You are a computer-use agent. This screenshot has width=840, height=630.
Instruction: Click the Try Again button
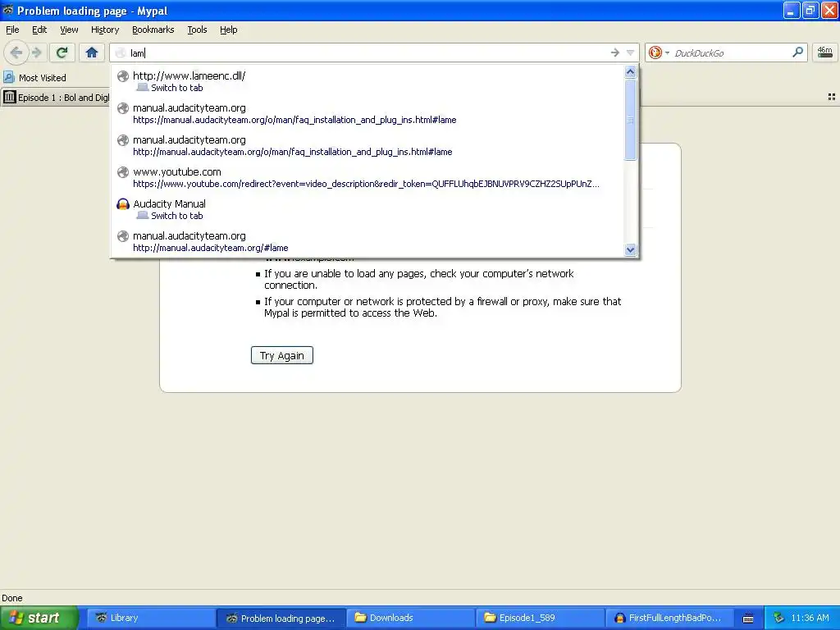click(x=282, y=355)
